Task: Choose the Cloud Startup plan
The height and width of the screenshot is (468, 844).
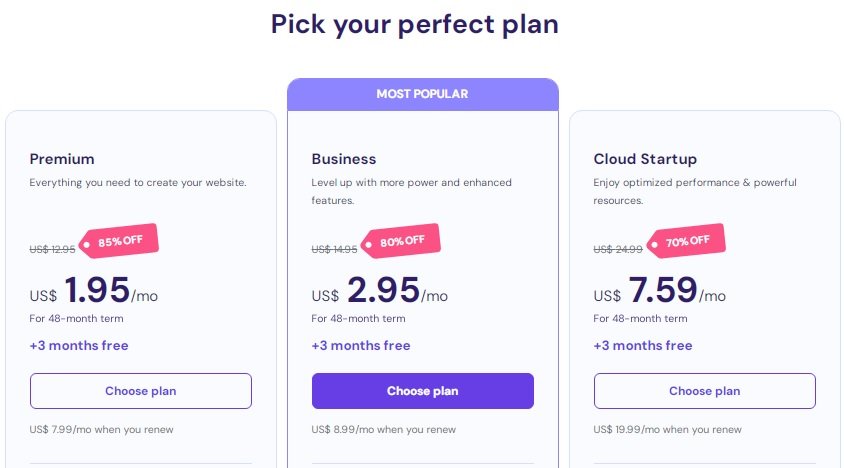Action: tap(705, 391)
